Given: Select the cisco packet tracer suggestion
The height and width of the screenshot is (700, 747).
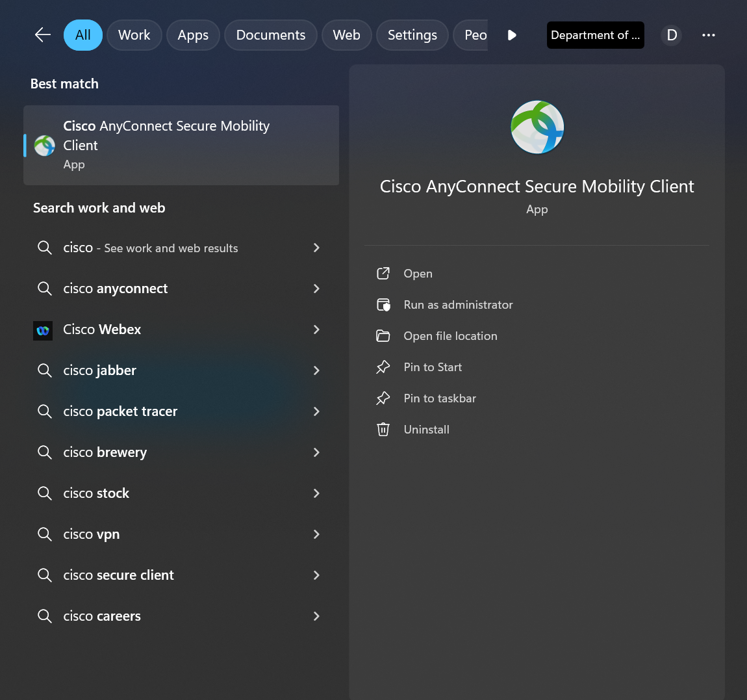Looking at the screenshot, I should pos(181,411).
